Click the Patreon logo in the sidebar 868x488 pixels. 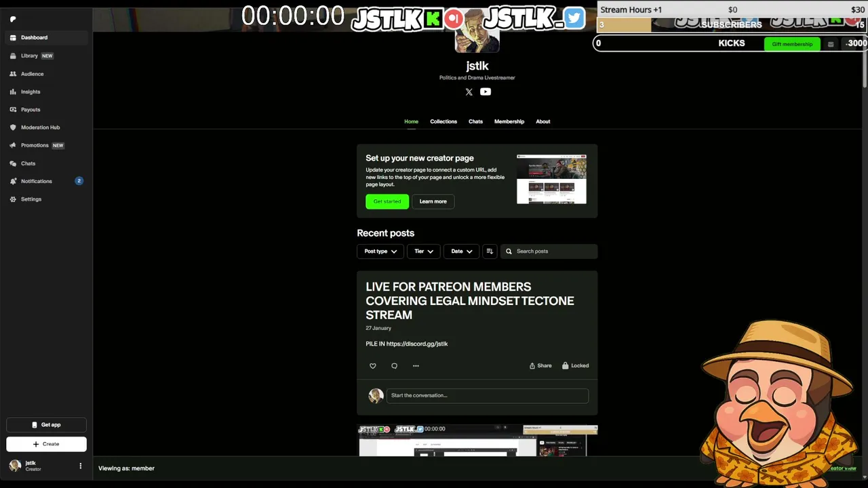pyautogui.click(x=13, y=19)
